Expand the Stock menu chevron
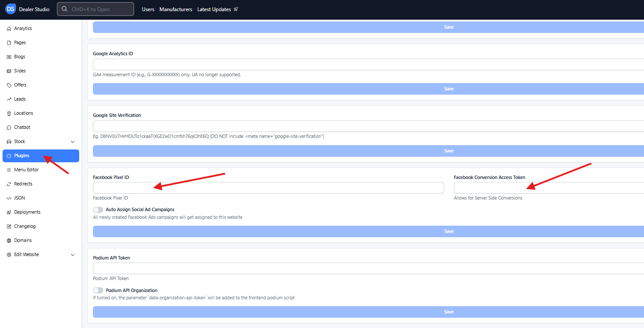 coord(73,142)
